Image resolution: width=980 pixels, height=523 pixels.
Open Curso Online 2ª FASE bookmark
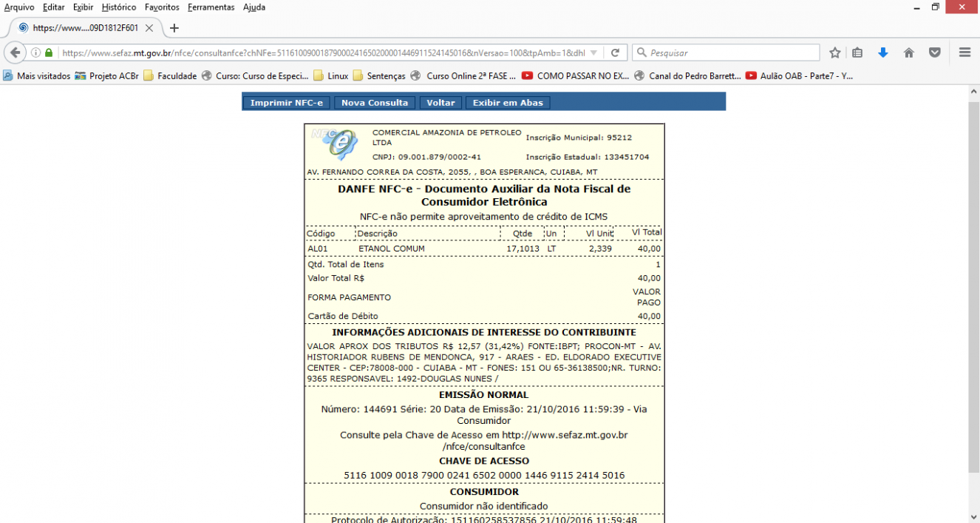point(463,75)
